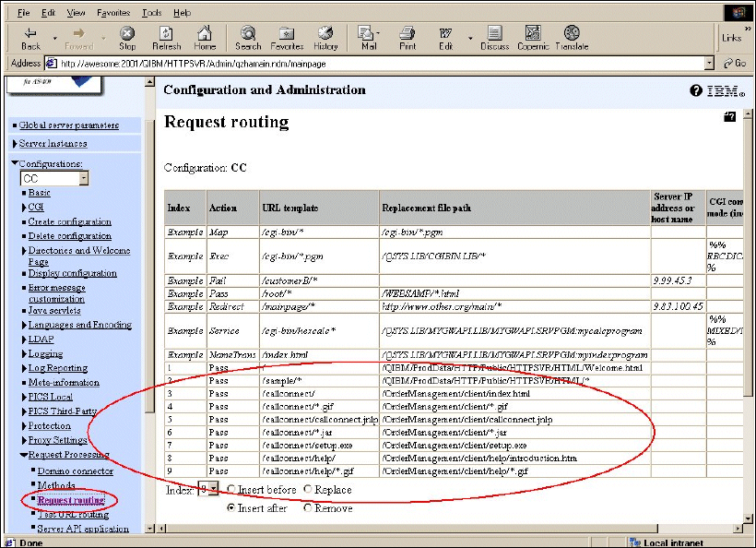Open the Discuss toolbar button
This screenshot has height=548, width=756.
495,38
